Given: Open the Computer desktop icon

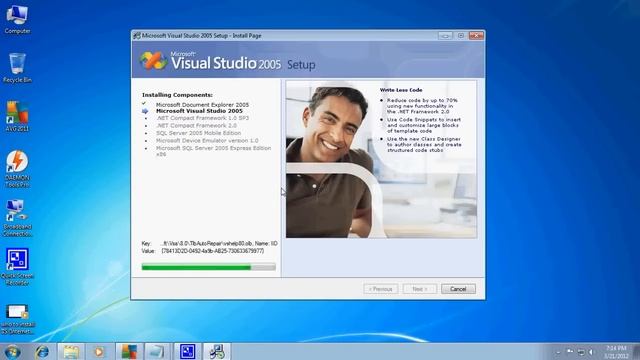Looking at the screenshot, I should (17, 19).
